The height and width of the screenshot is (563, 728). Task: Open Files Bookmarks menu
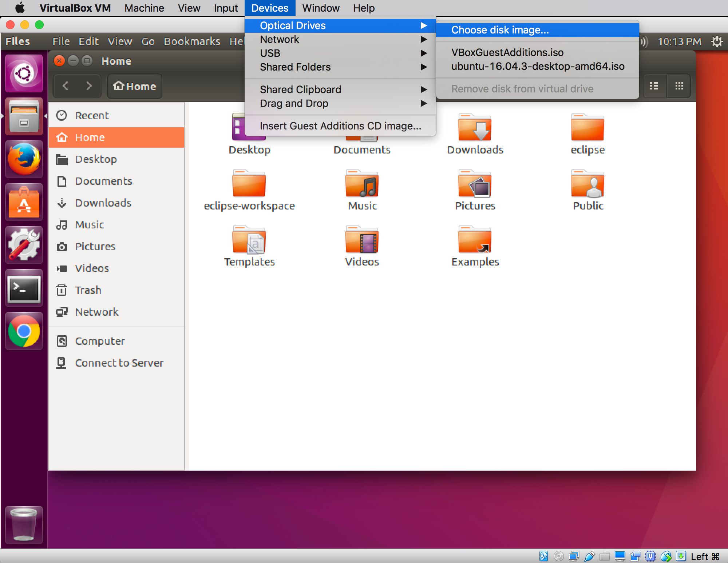point(192,41)
